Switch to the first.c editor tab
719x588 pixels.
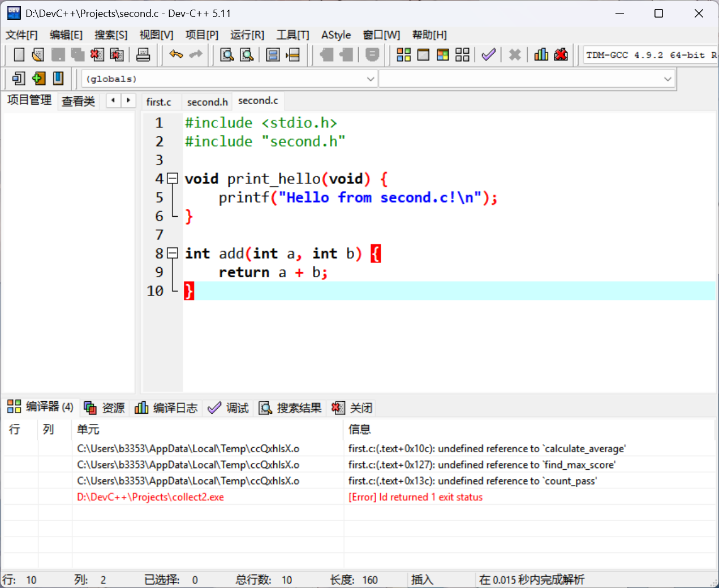coord(159,102)
